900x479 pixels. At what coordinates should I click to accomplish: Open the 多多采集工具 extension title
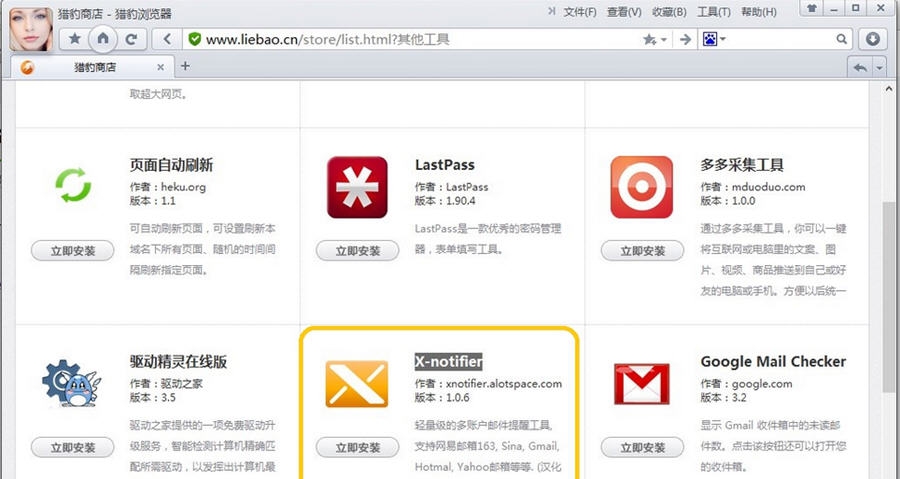pyautogui.click(x=742, y=165)
